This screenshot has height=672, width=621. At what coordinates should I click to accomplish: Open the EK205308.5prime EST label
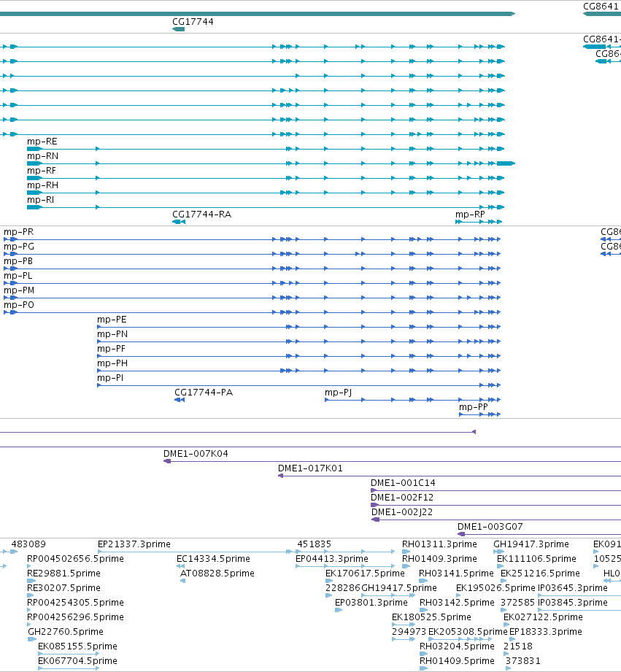coord(468,631)
